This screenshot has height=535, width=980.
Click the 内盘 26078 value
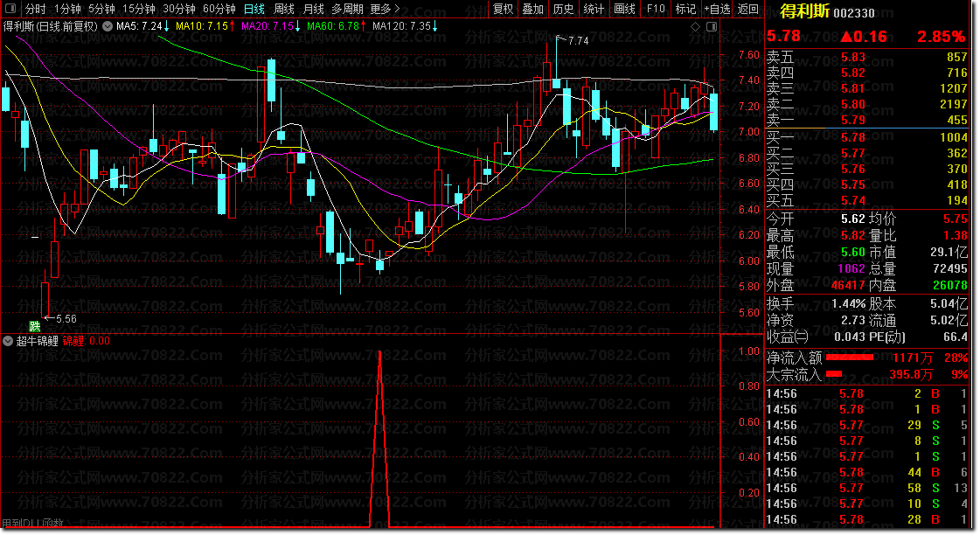click(950, 286)
